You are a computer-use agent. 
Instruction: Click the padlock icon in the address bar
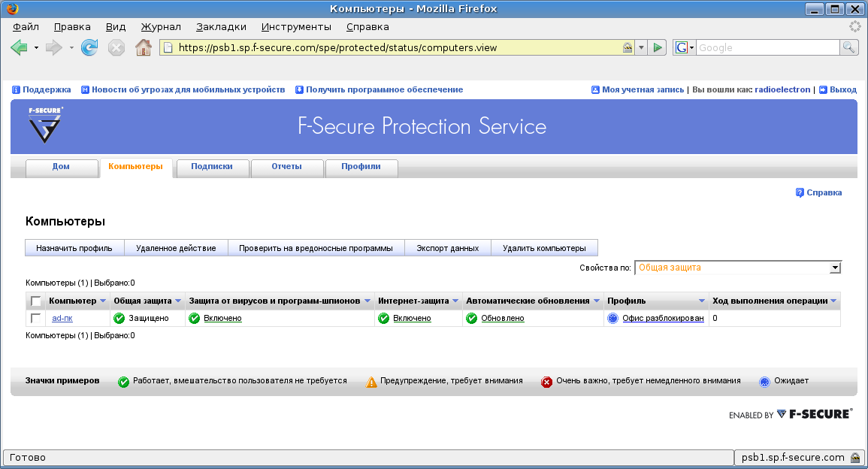tap(628, 47)
